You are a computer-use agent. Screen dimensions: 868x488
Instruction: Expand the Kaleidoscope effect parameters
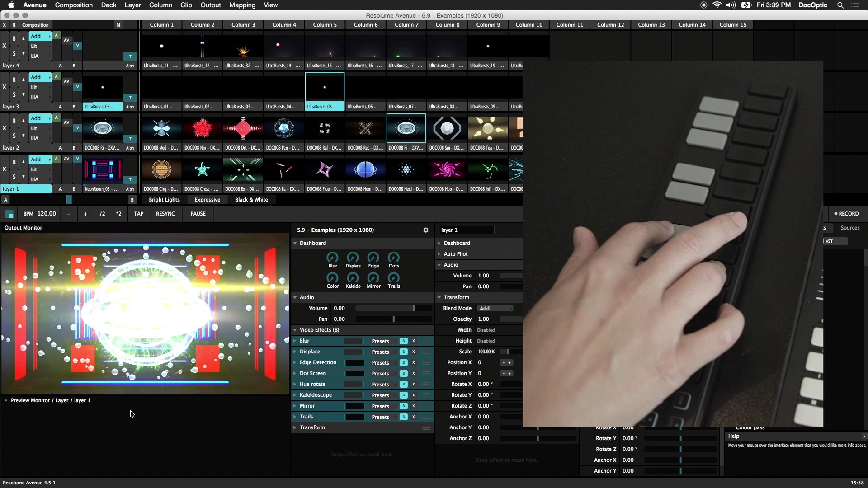[x=295, y=395]
